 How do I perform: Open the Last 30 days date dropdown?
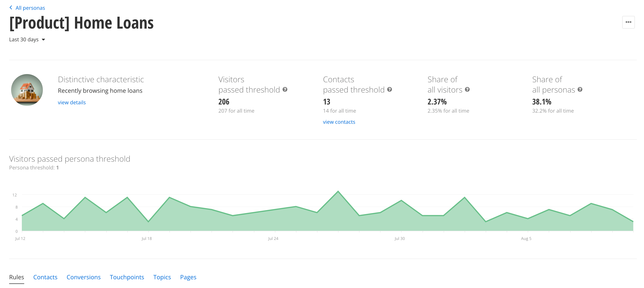click(x=24, y=40)
